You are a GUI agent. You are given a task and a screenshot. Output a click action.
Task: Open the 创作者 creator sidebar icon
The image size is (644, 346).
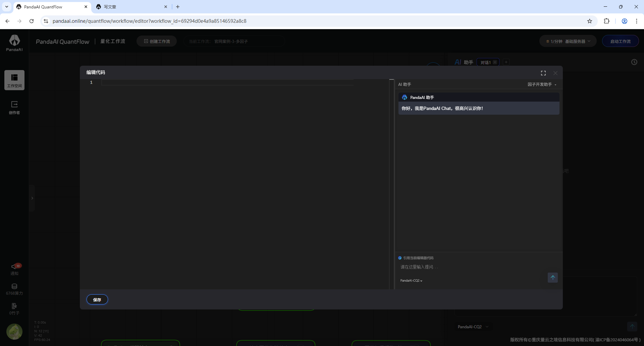pyautogui.click(x=14, y=108)
